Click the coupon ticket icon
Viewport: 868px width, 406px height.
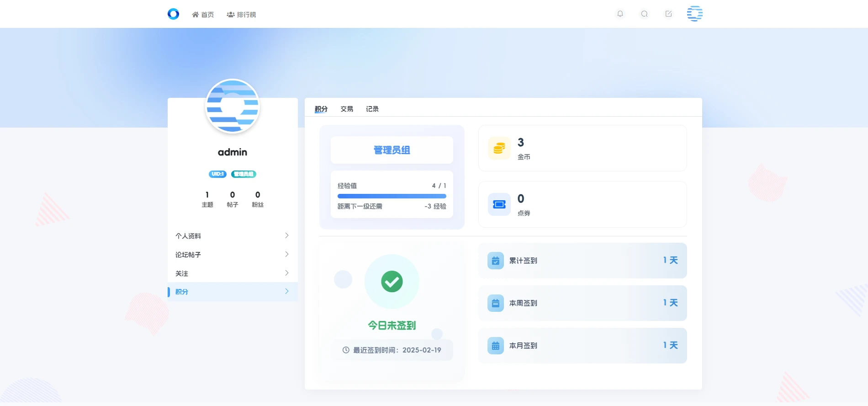coord(499,204)
